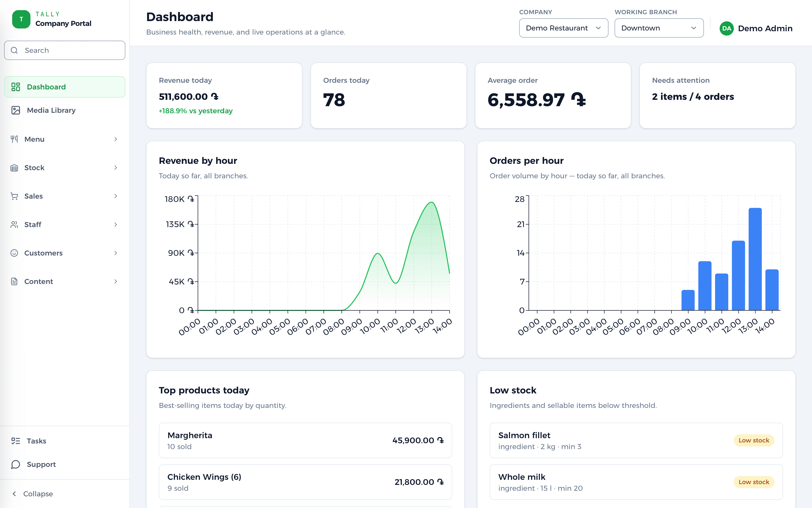Click the Collapse sidebar arrow icon
The image size is (812, 508).
pos(14,494)
